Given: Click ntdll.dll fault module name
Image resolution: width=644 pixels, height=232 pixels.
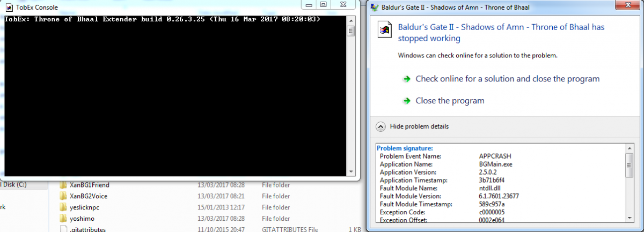Looking at the screenshot, I should [491, 189].
